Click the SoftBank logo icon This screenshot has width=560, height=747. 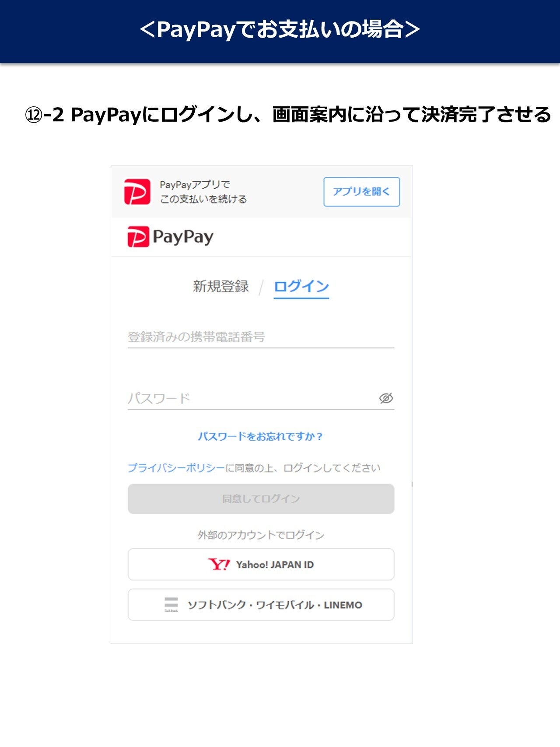point(171,604)
